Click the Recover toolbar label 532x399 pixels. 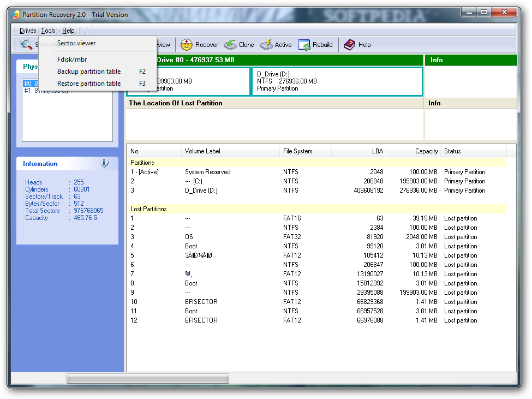click(x=206, y=45)
